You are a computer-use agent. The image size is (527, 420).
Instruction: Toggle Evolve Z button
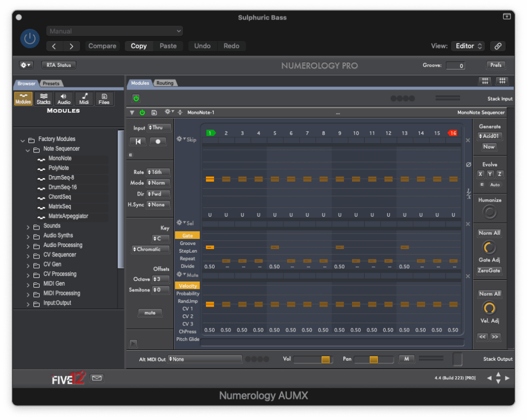500,174
